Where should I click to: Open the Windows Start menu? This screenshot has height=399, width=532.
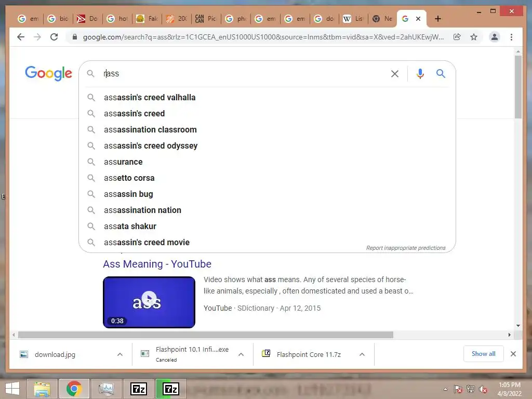coord(12,389)
